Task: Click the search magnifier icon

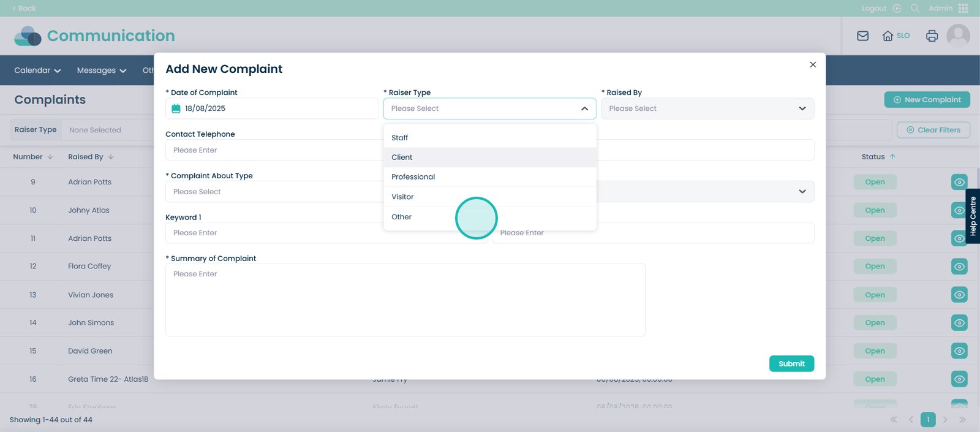Action: click(915, 9)
